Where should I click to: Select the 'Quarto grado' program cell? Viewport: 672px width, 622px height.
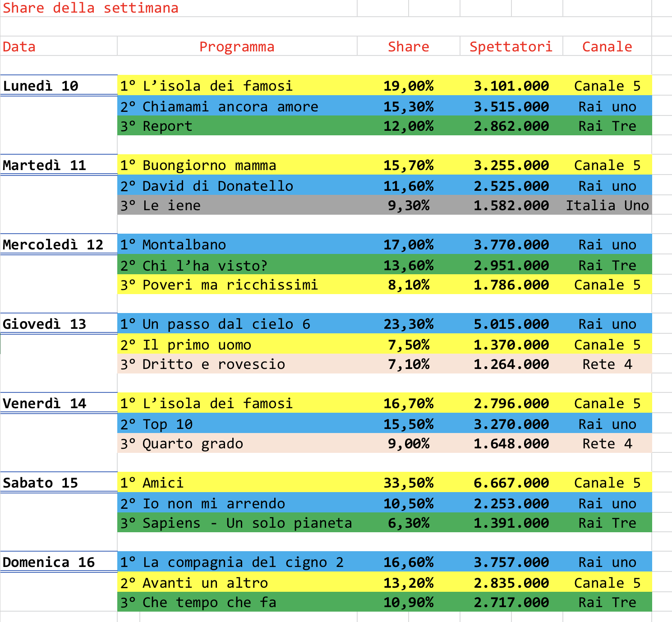193,443
